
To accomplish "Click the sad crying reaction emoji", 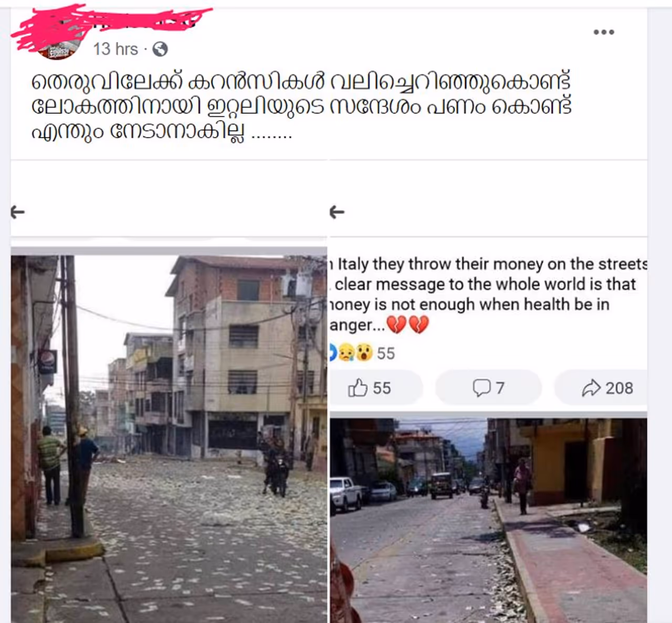I will click(346, 353).
